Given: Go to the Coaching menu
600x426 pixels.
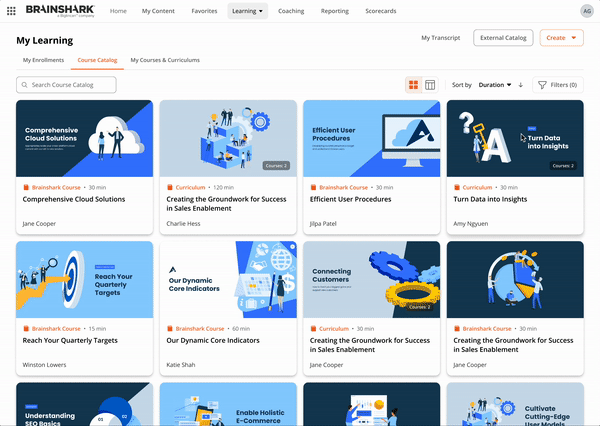Looking at the screenshot, I should coord(291,11).
